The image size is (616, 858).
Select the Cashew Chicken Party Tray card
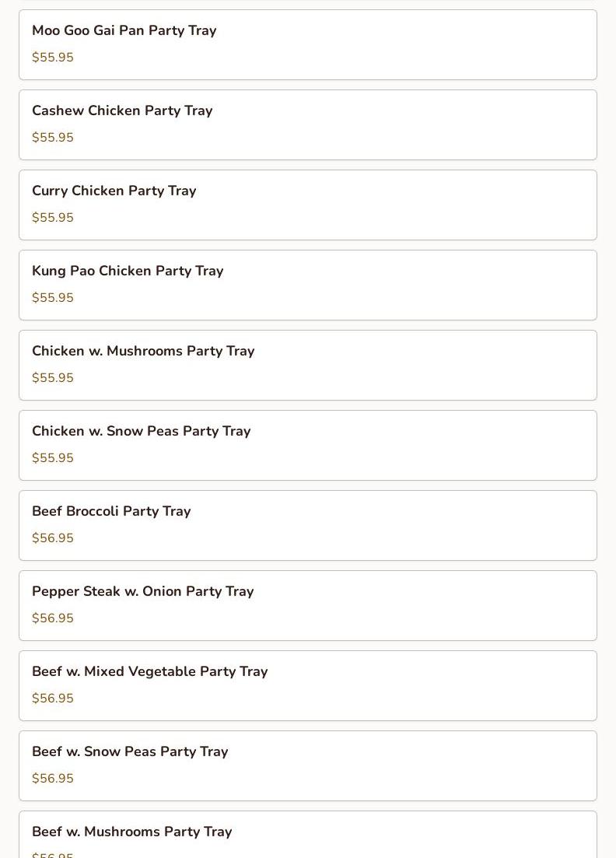pos(307,124)
